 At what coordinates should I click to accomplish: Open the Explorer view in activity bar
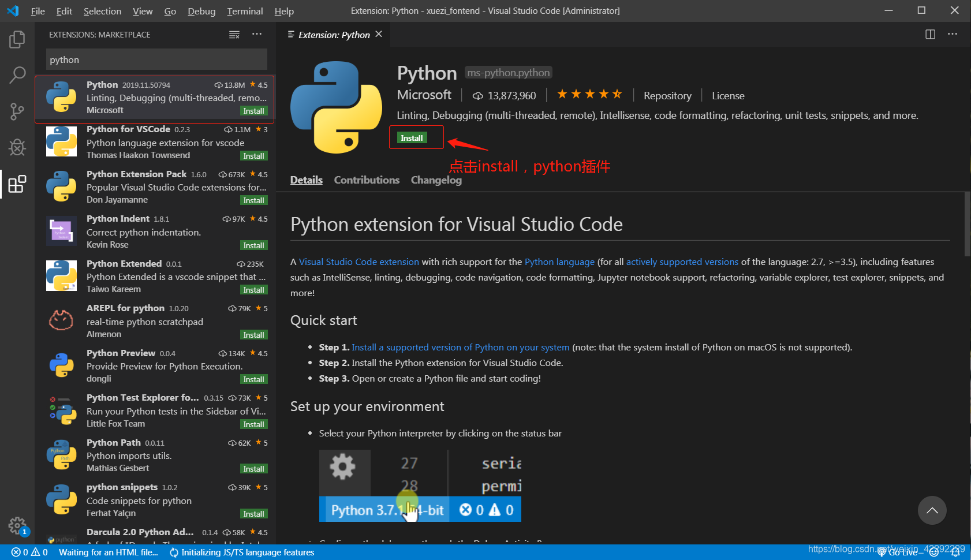click(17, 40)
